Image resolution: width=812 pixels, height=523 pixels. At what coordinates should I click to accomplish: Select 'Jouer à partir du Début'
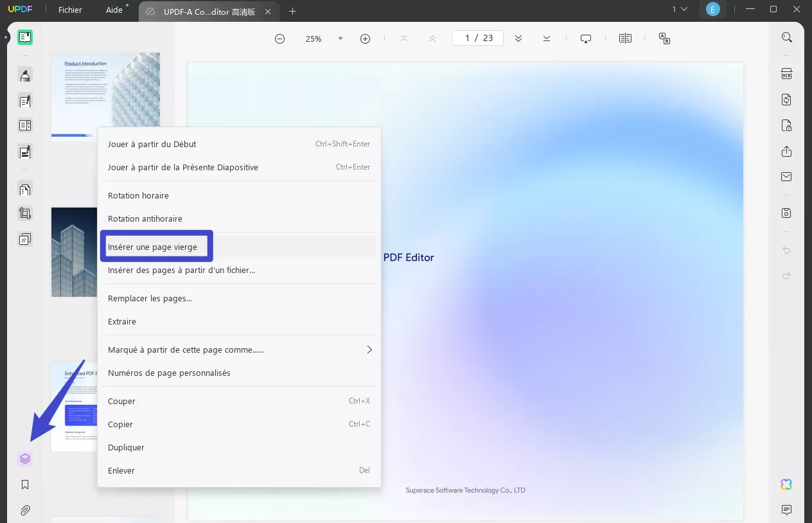coord(239,144)
